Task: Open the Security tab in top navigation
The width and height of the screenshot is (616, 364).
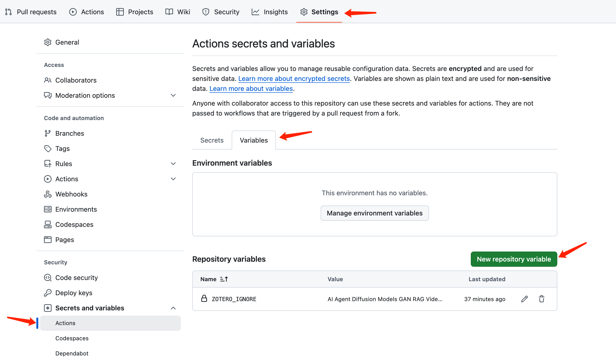Action: click(221, 12)
